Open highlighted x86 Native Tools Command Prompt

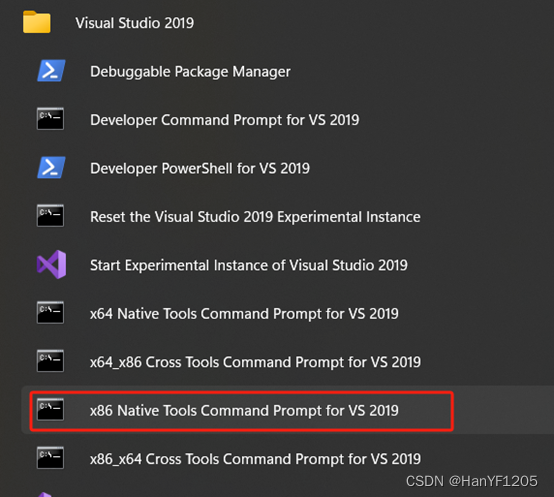(244, 410)
